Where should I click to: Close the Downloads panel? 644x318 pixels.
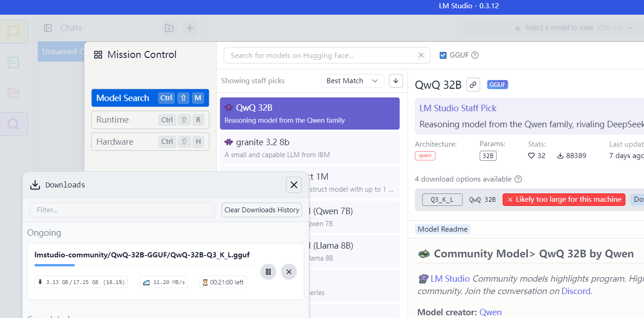click(x=294, y=185)
